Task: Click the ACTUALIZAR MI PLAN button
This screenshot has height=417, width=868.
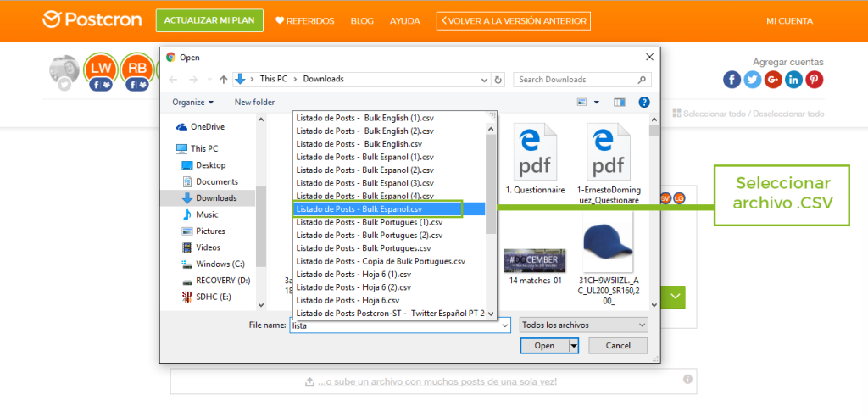Action: click(x=209, y=21)
